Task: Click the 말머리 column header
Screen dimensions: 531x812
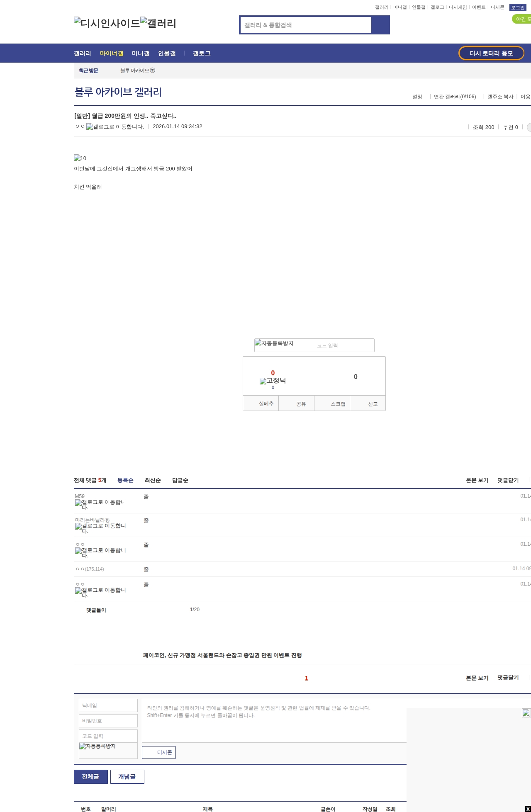Action: click(x=109, y=809)
